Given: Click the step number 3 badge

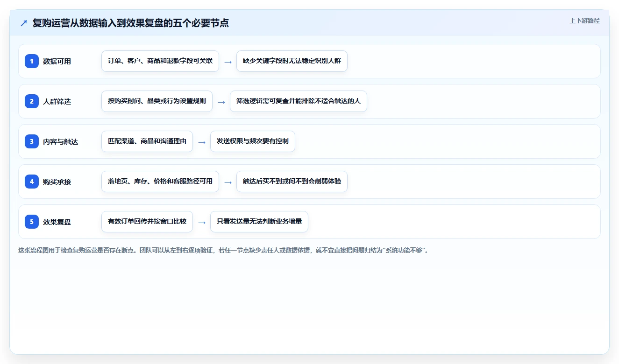Looking at the screenshot, I should click(x=32, y=141).
